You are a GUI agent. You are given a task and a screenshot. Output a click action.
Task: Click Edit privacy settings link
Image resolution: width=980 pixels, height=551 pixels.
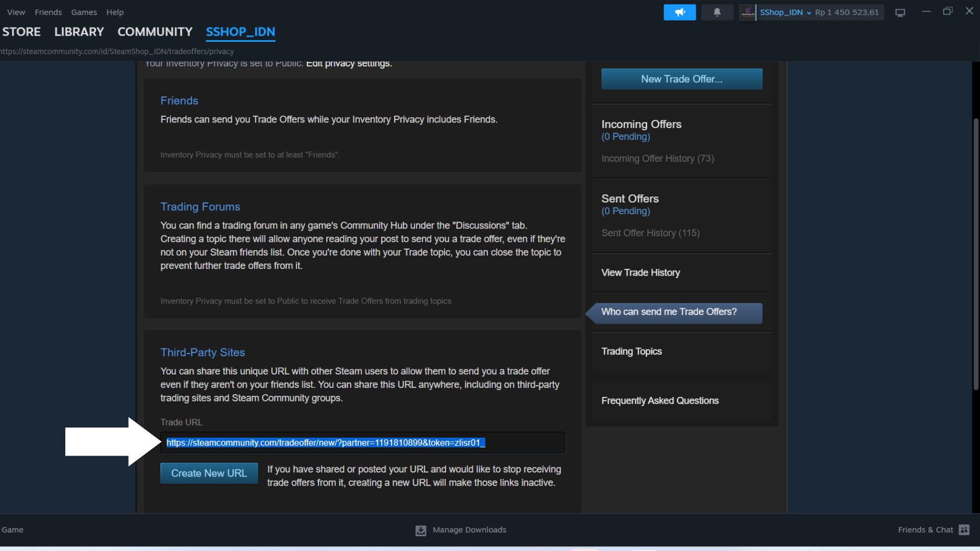tap(349, 64)
